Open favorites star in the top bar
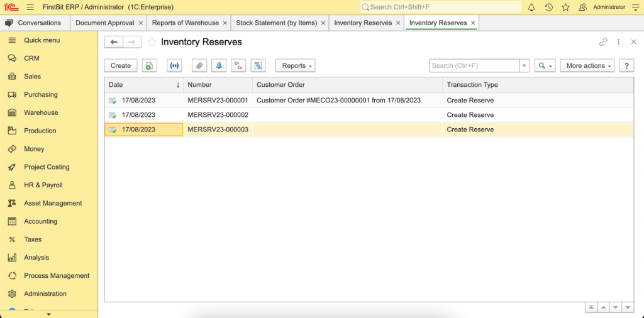This screenshot has width=644, height=318. click(565, 7)
